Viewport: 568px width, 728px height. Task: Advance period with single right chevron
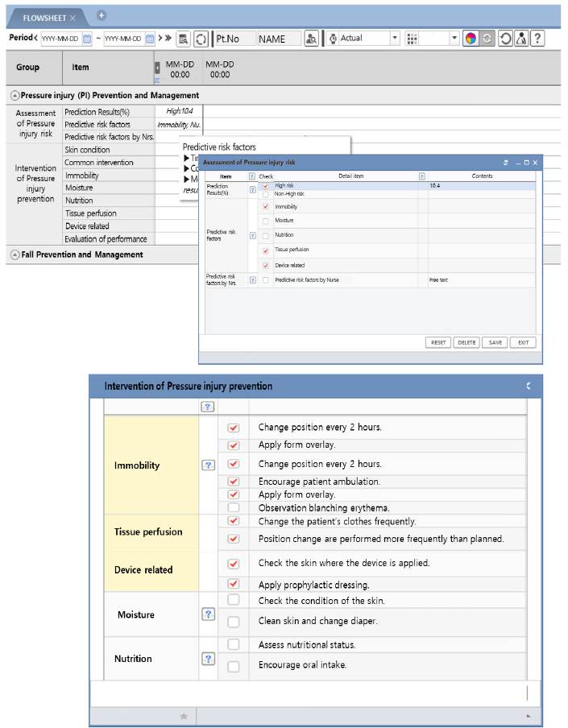160,38
